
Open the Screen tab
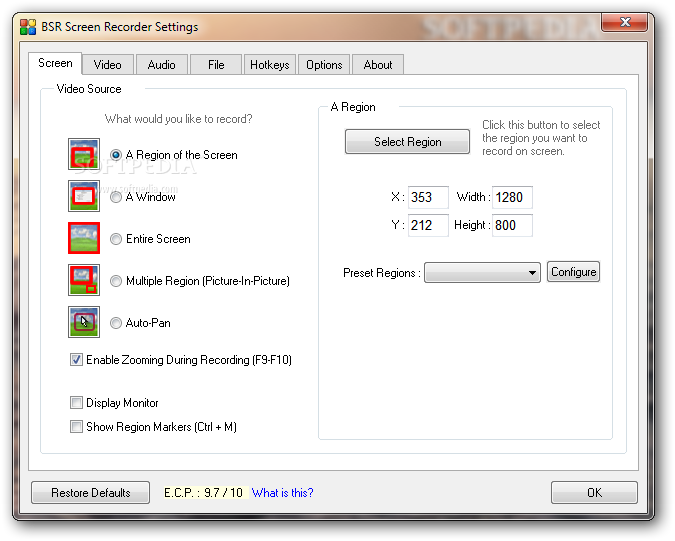(55, 63)
